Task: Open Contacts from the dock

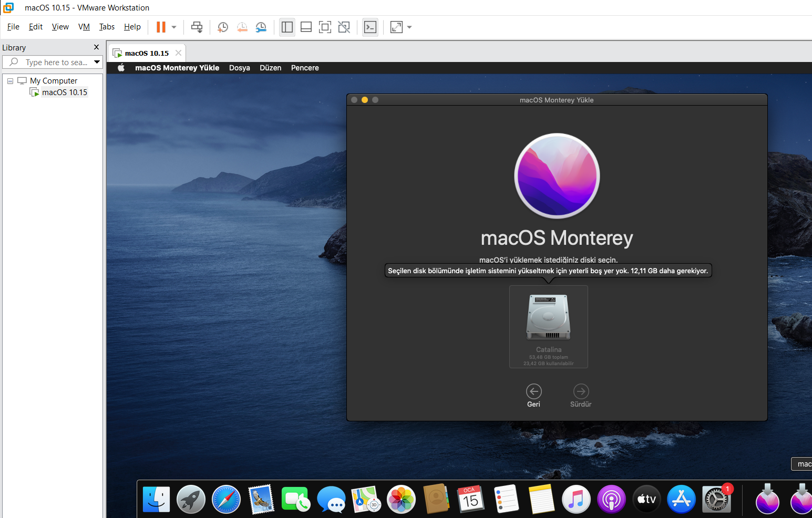Action: [x=436, y=499]
